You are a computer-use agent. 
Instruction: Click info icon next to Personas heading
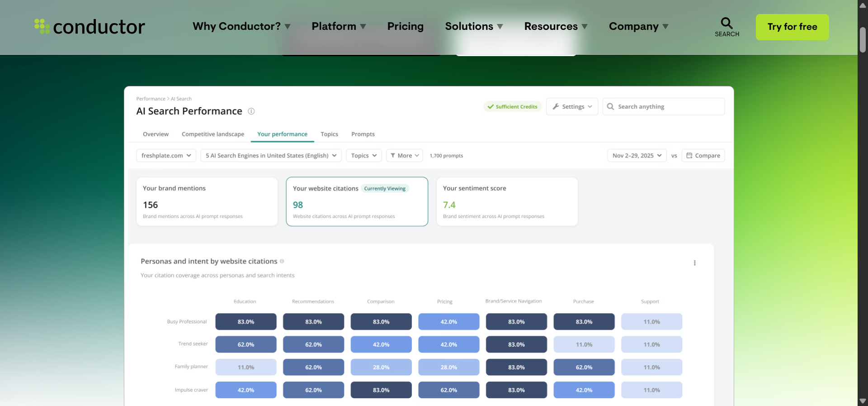point(282,261)
